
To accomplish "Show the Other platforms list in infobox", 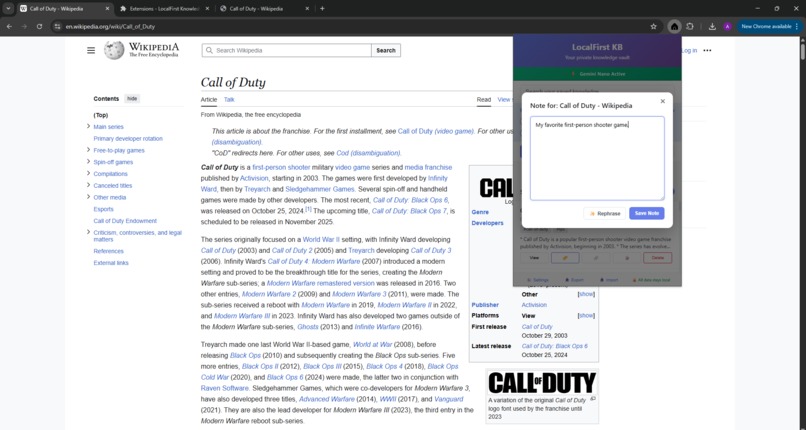I will tap(586, 294).
